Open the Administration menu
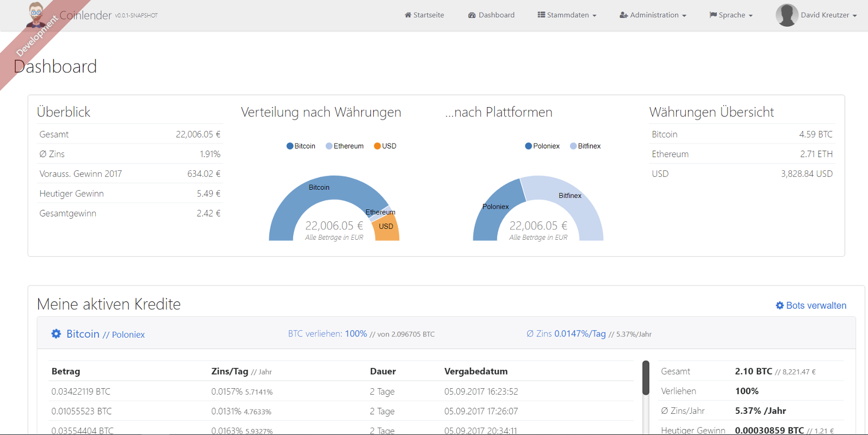This screenshot has width=868, height=435. click(653, 15)
